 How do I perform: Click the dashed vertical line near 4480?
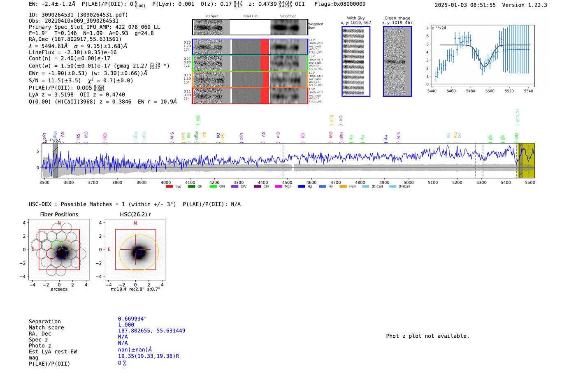point(283,160)
